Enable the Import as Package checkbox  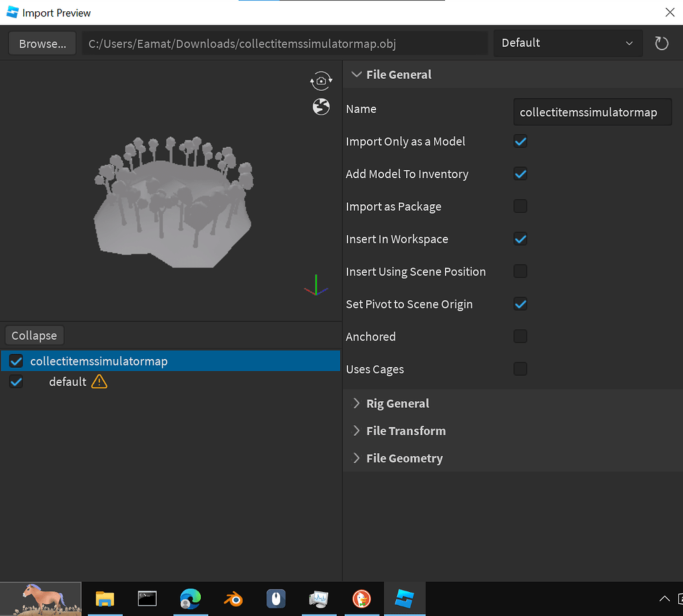tap(520, 206)
